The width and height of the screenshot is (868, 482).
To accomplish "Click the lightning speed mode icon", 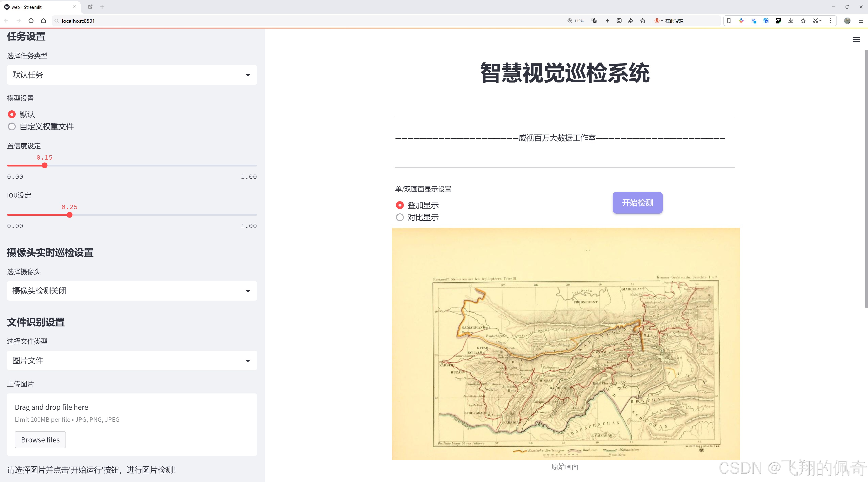I will (x=607, y=20).
